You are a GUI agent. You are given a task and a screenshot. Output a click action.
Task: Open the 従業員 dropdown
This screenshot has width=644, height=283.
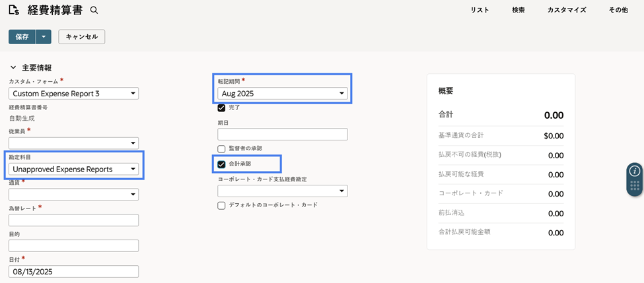[x=73, y=143]
